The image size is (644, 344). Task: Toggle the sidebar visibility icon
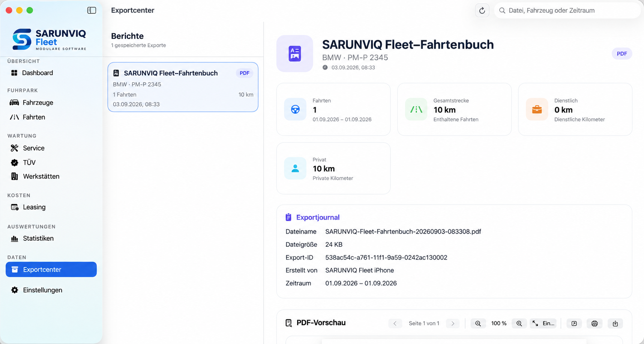click(x=92, y=11)
